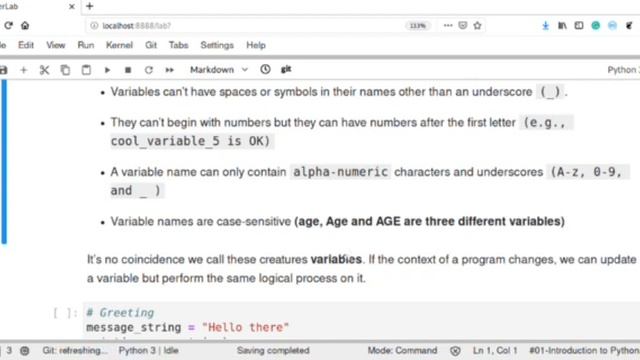Save the notebook
This screenshot has width=640, height=360.
[x=3, y=70]
